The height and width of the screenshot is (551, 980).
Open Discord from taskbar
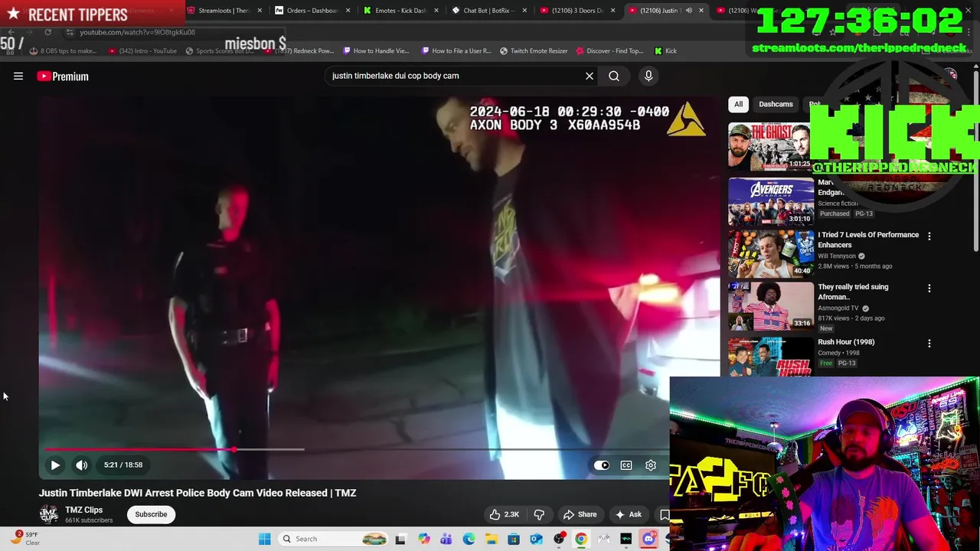coord(648,539)
